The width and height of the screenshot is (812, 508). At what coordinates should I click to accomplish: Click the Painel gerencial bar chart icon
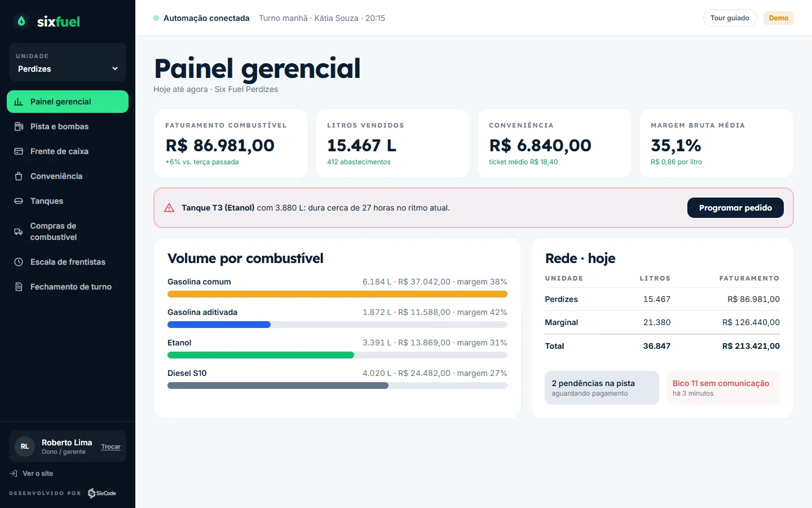click(x=19, y=102)
